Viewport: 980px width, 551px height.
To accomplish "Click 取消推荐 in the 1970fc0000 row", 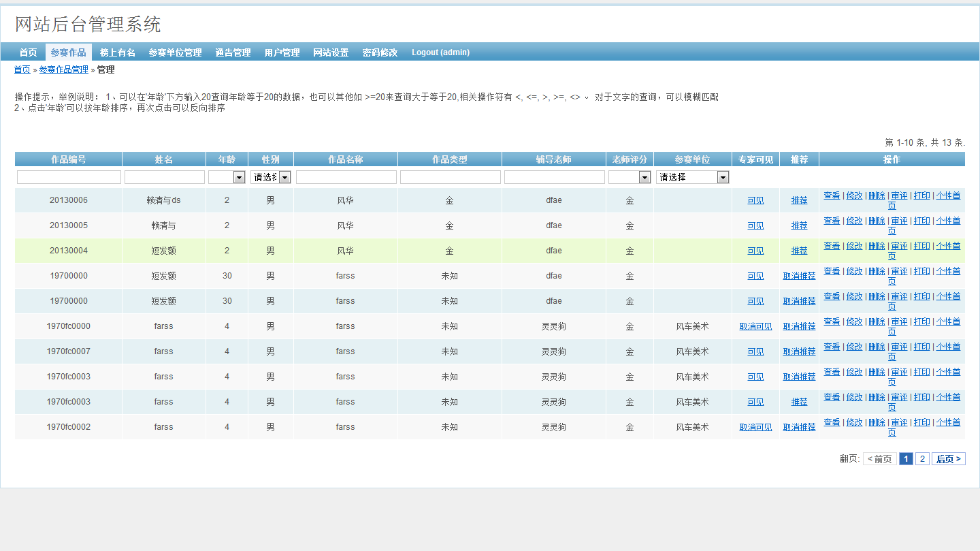I will (799, 326).
